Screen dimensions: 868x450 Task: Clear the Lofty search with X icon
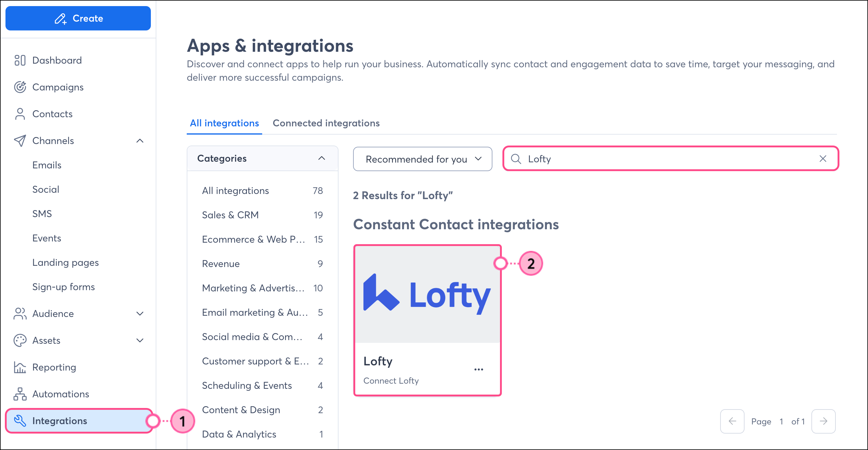click(x=822, y=159)
